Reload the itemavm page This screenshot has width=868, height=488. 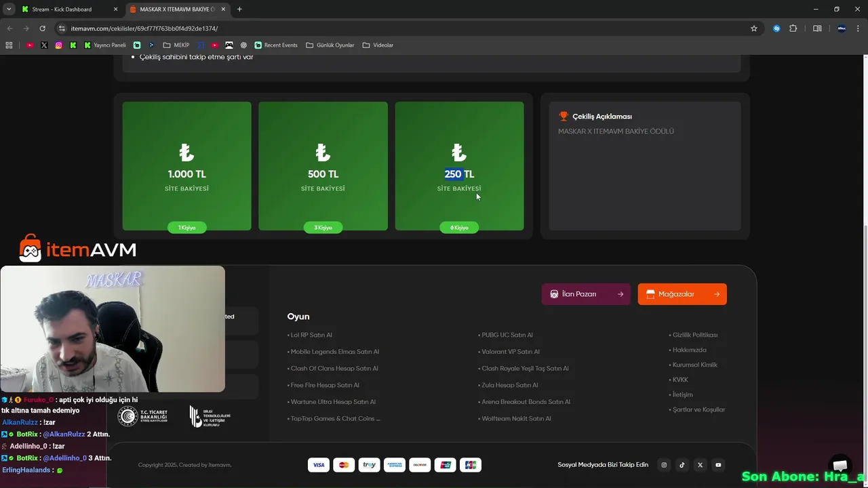point(42,28)
